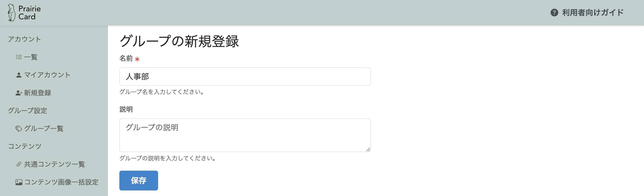This screenshot has height=196, width=644.
Task: Click the link icon beside 共通コンテンツ一覧
Action: (19, 164)
